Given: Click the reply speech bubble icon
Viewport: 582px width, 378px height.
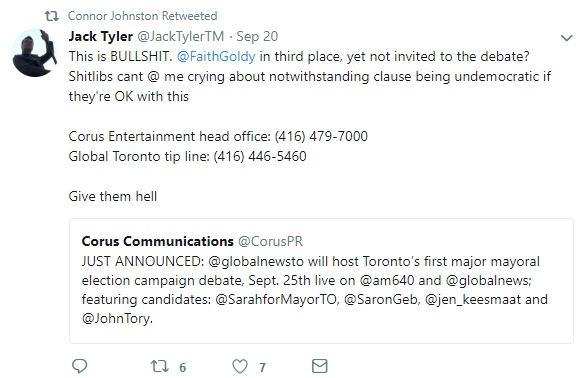Looking at the screenshot, I should point(79,366).
